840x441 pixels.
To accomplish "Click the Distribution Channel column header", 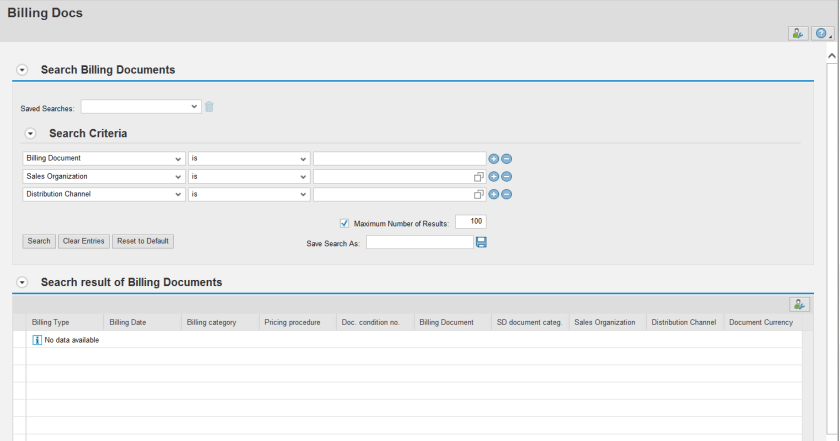I will [x=685, y=322].
